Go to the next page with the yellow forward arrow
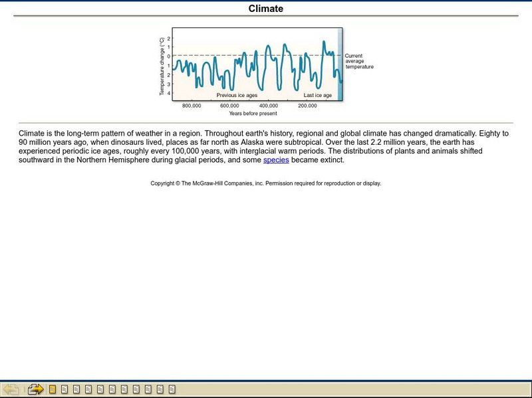This screenshot has height=398, width=532. click(x=35, y=389)
